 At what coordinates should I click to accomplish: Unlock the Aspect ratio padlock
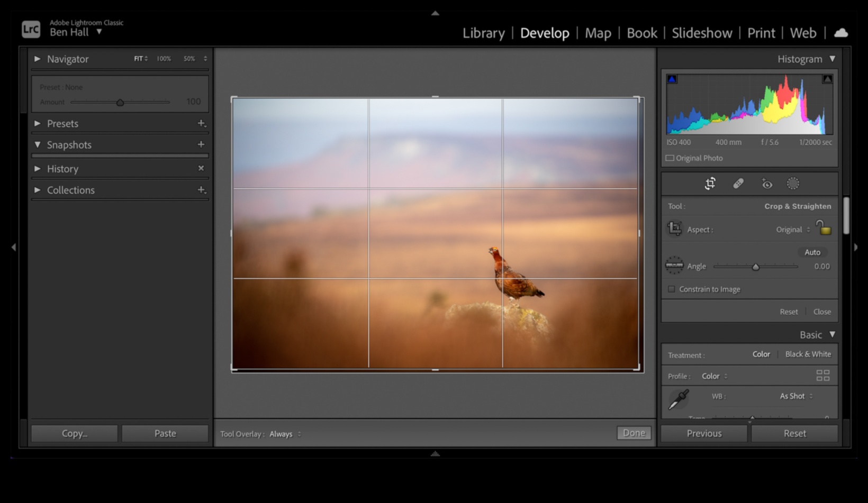click(x=824, y=228)
